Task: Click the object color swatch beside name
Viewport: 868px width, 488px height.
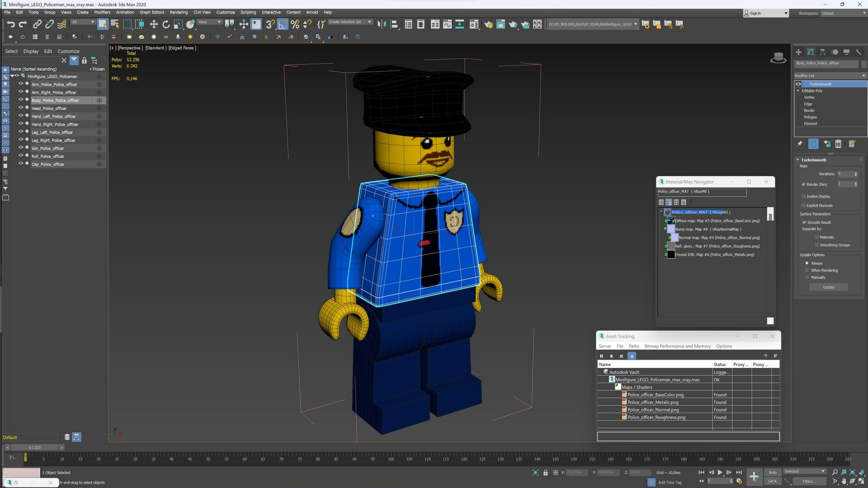Action: [x=864, y=63]
